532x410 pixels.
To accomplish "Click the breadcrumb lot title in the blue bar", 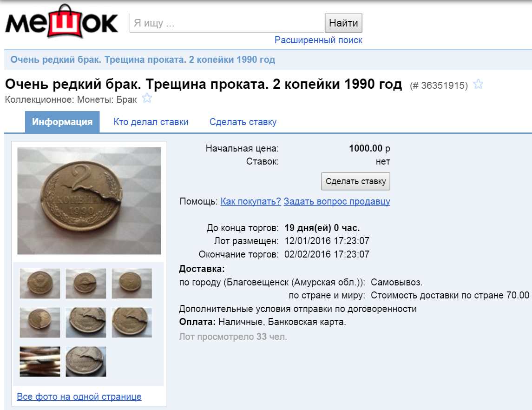I will coord(143,60).
